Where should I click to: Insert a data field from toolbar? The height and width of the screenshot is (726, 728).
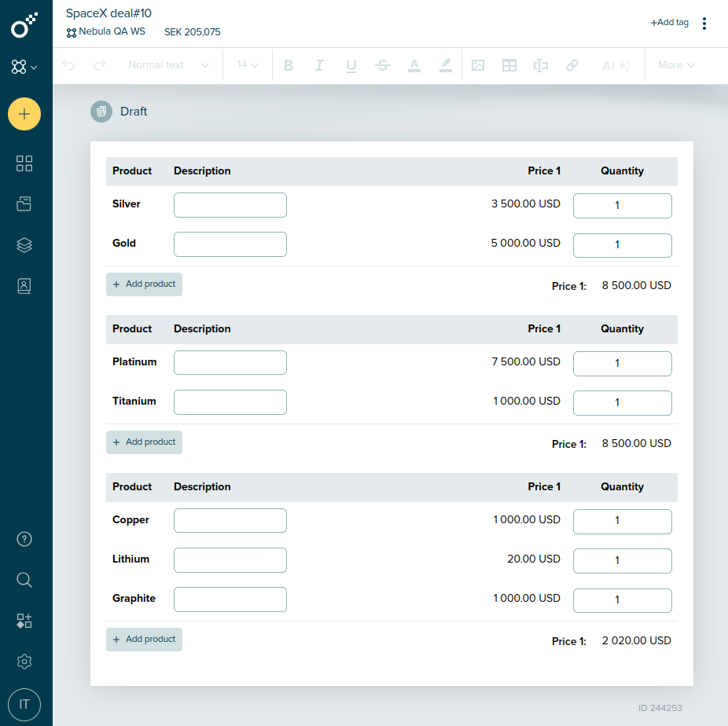point(541,65)
